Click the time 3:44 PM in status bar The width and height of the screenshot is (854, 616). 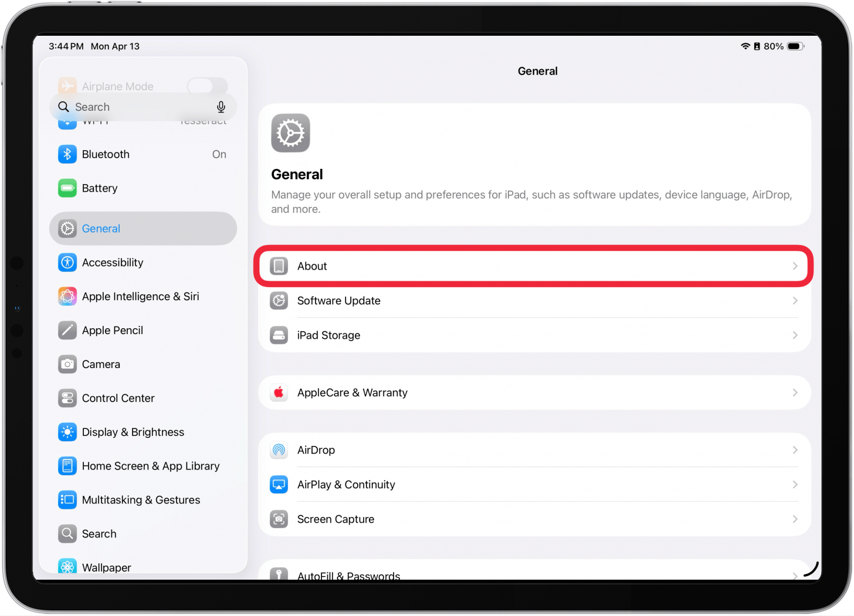(66, 46)
